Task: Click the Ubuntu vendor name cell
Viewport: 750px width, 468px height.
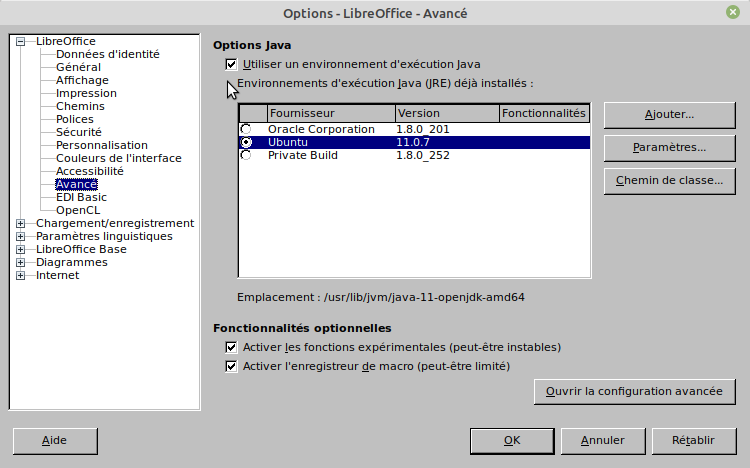Action: [x=288, y=142]
